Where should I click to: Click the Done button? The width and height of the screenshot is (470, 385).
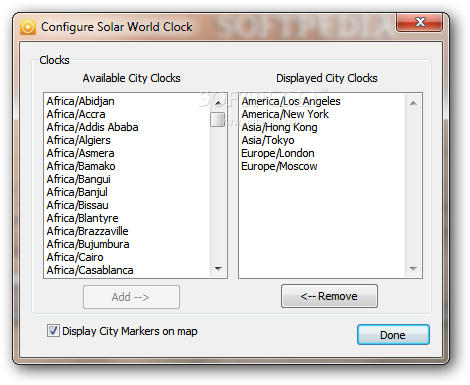(393, 335)
